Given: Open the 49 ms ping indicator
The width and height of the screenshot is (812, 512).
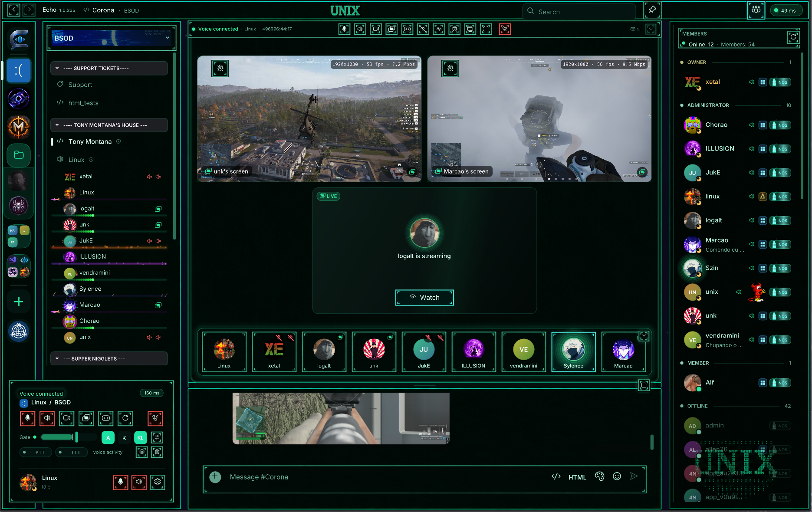Looking at the screenshot, I should click(x=786, y=10).
